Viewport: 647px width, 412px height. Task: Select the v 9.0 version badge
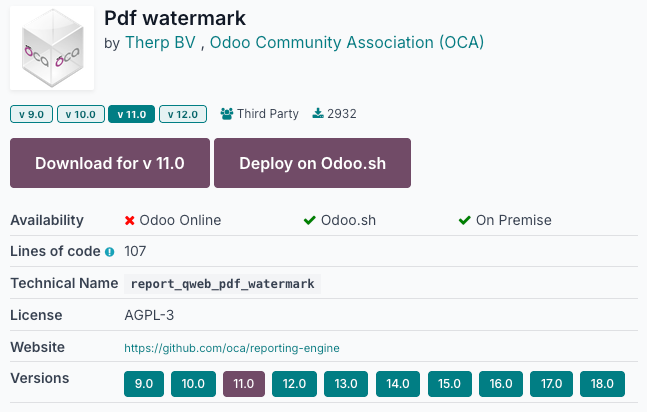[31, 114]
